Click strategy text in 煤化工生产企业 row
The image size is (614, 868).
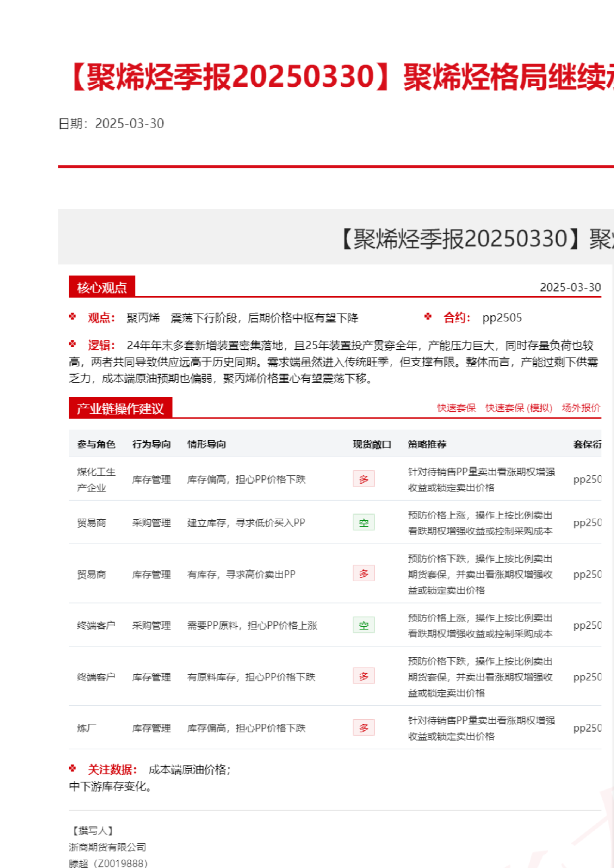point(481,479)
